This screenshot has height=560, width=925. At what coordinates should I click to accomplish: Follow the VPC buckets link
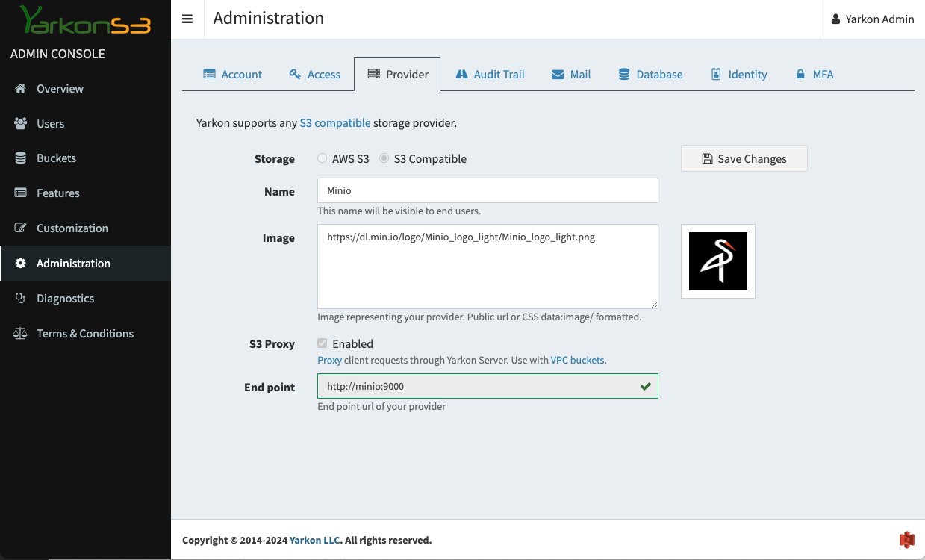point(578,360)
